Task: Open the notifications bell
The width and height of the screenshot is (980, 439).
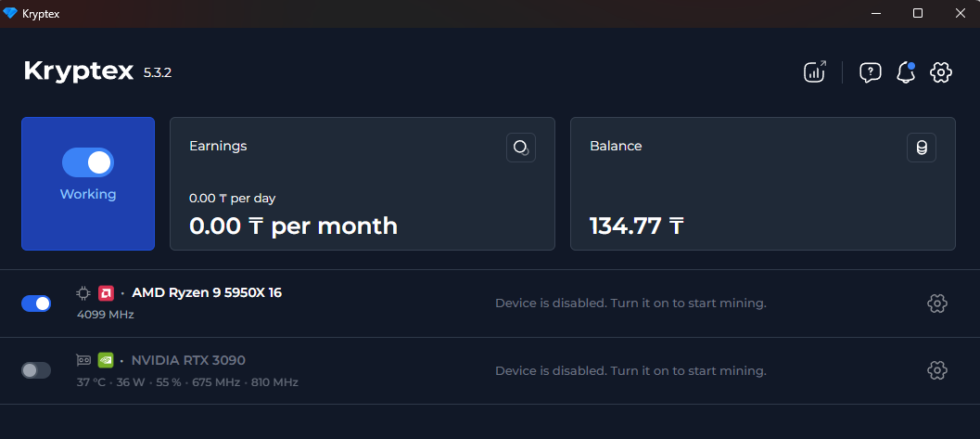Action: click(x=906, y=71)
